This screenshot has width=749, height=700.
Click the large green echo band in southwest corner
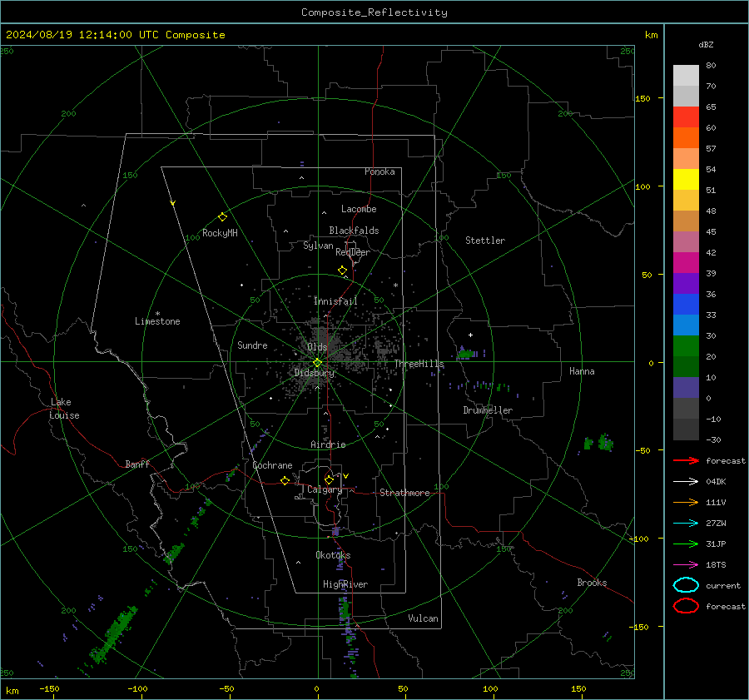(x=114, y=634)
